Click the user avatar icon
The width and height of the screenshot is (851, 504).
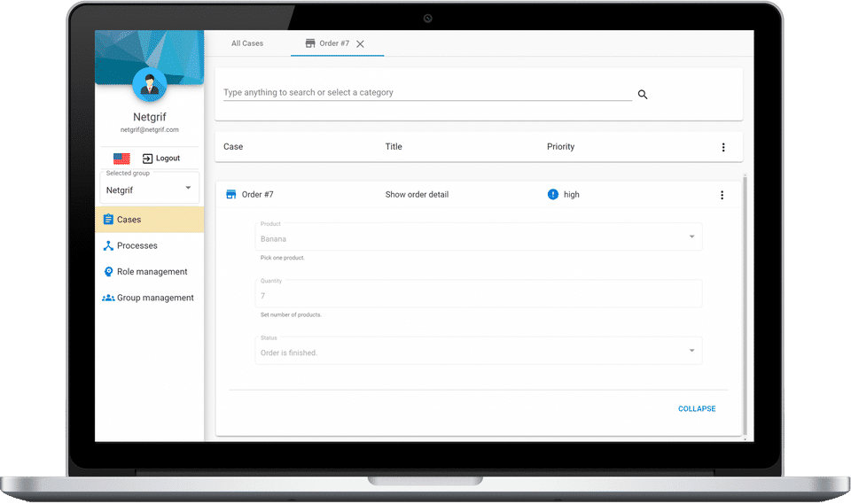point(149,85)
